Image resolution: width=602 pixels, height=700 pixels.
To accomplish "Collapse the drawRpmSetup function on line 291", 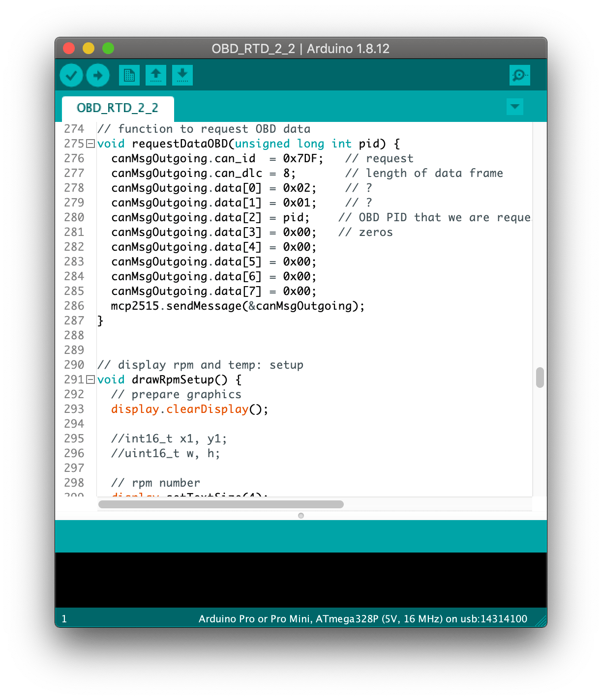I will [90, 379].
